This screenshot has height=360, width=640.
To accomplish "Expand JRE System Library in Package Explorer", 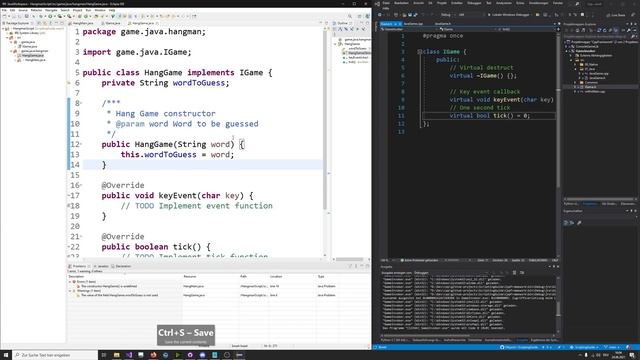I will click(7, 33).
